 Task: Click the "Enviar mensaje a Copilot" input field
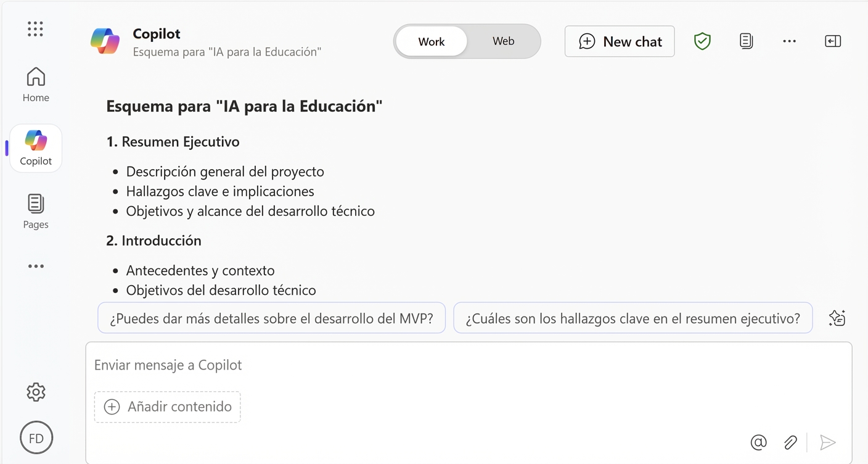(x=247, y=365)
